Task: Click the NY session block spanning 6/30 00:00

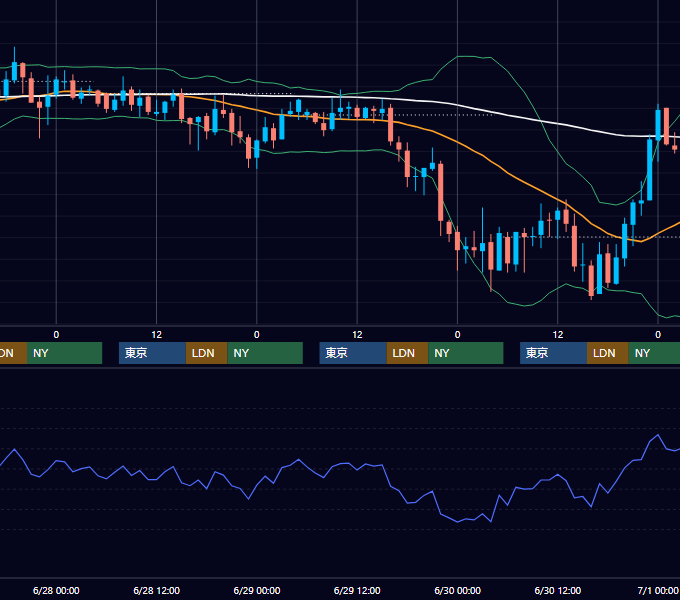Action: coord(465,353)
